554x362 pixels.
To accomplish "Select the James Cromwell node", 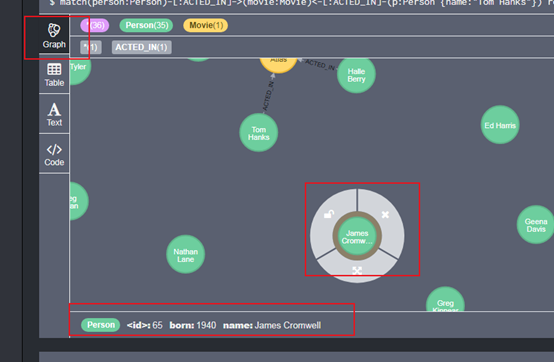I will pos(357,236).
